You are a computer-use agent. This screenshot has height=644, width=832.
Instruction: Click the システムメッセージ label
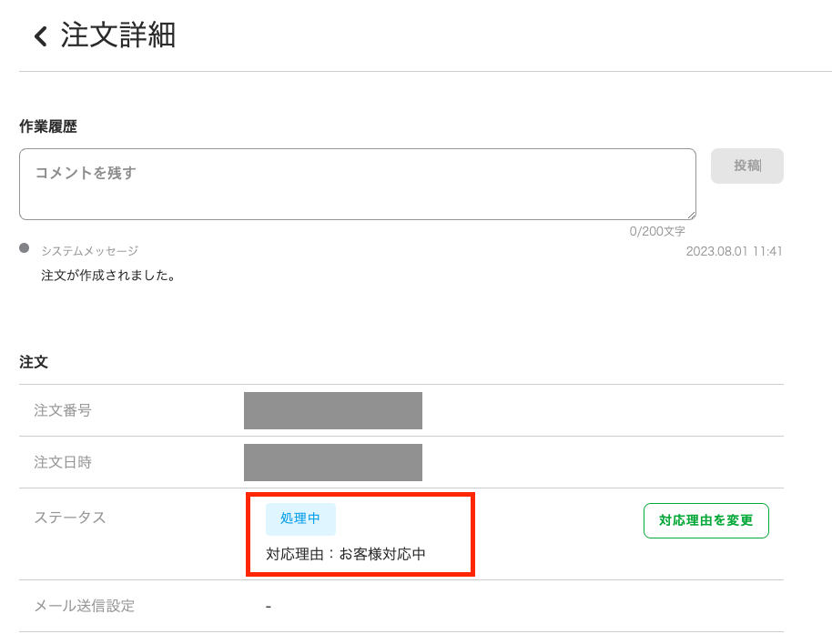[x=89, y=251]
